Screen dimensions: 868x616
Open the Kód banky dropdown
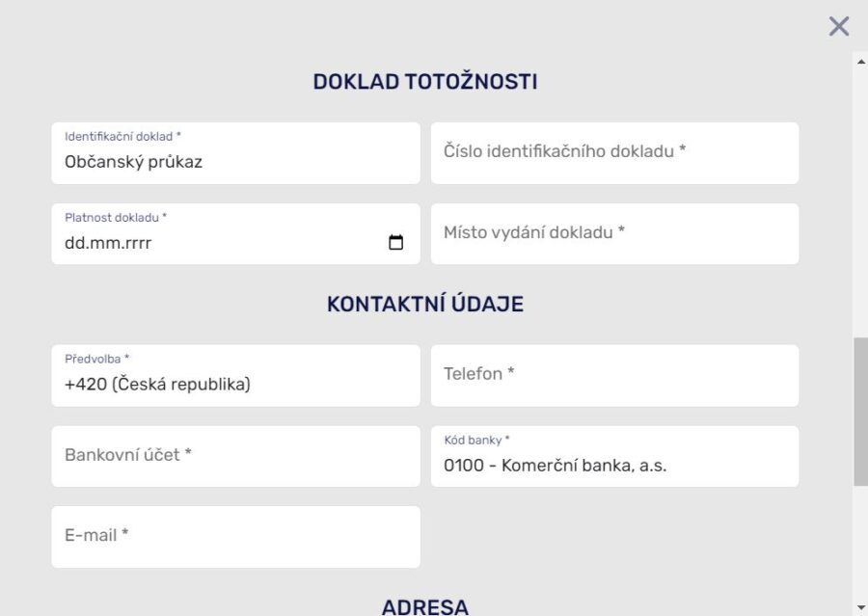click(614, 457)
